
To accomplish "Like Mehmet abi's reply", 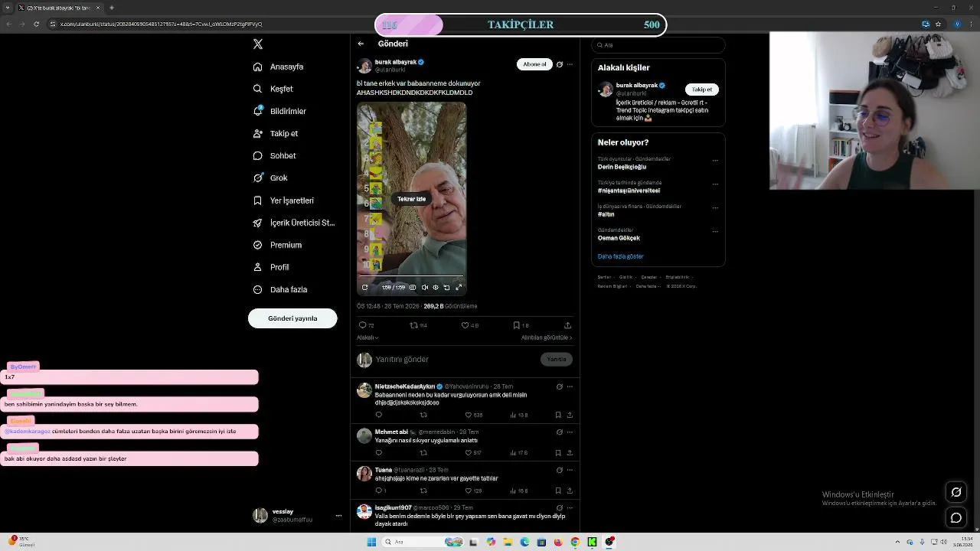I will click(x=469, y=452).
